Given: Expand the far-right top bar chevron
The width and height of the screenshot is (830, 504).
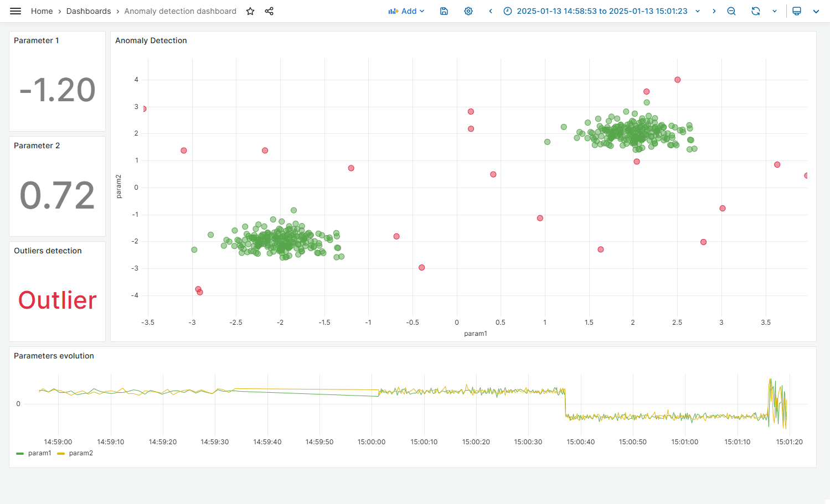Looking at the screenshot, I should [x=816, y=11].
